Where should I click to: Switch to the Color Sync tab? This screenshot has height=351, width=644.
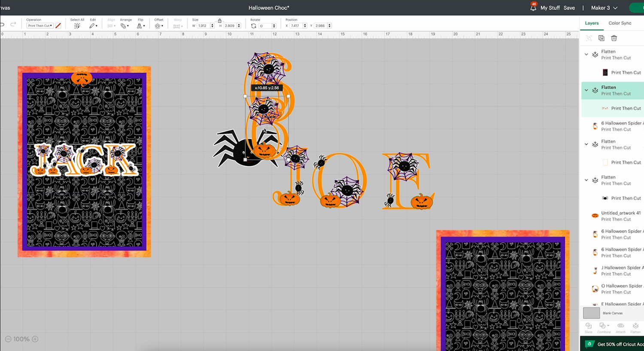(x=620, y=23)
